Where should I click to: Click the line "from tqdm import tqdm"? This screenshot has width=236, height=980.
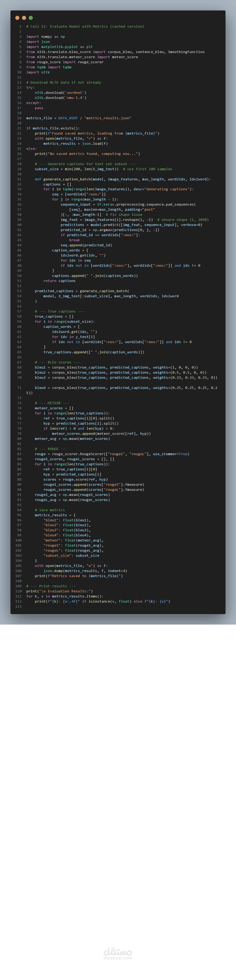tap(49, 67)
